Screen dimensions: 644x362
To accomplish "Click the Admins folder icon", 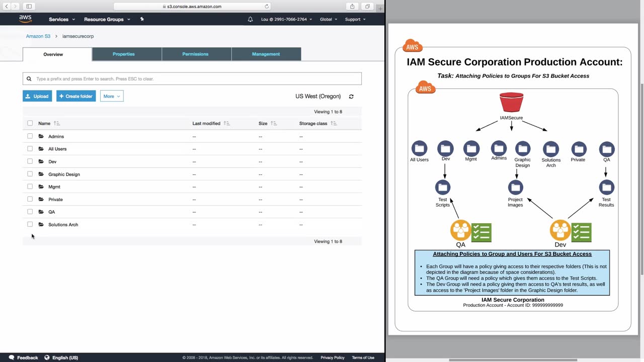I will coord(41,136).
